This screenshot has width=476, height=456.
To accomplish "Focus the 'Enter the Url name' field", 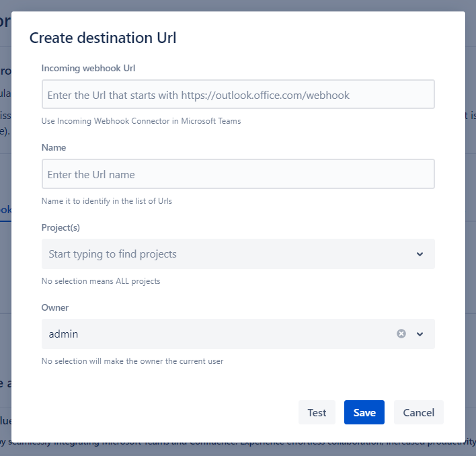I will click(x=238, y=174).
